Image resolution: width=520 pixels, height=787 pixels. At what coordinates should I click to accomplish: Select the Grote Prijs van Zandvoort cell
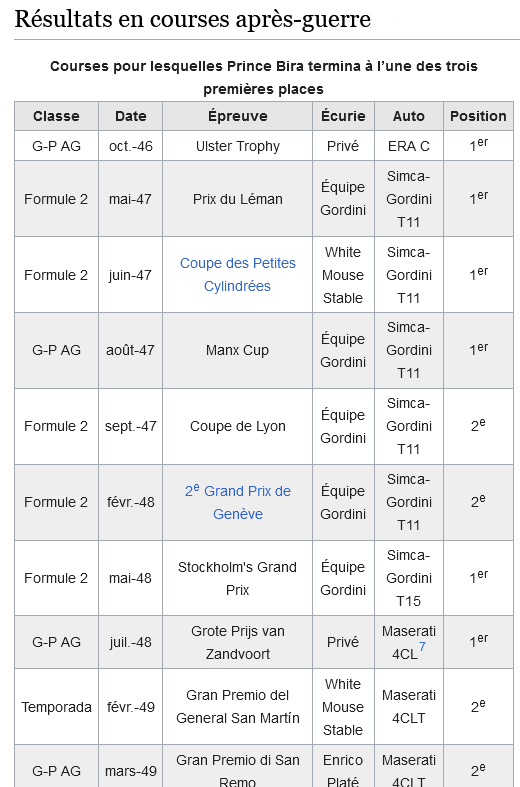point(237,642)
